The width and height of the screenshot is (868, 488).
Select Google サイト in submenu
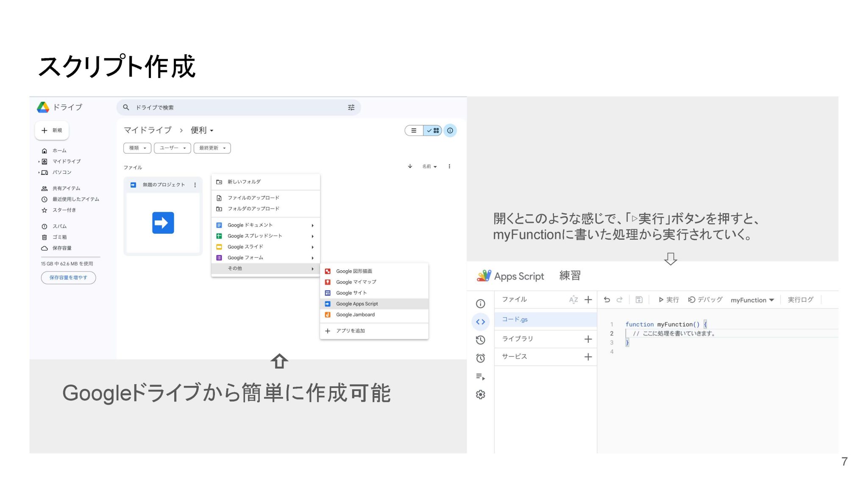[374, 293]
